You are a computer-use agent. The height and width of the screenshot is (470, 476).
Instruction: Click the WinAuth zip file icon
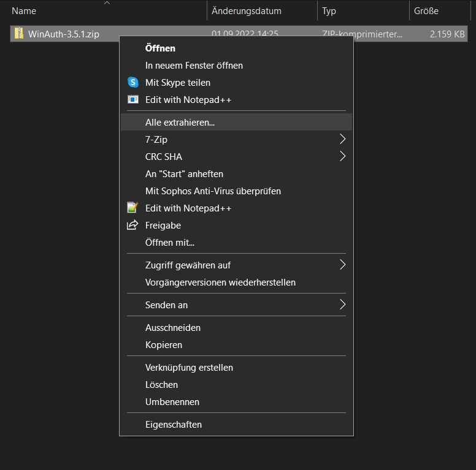[x=19, y=34]
